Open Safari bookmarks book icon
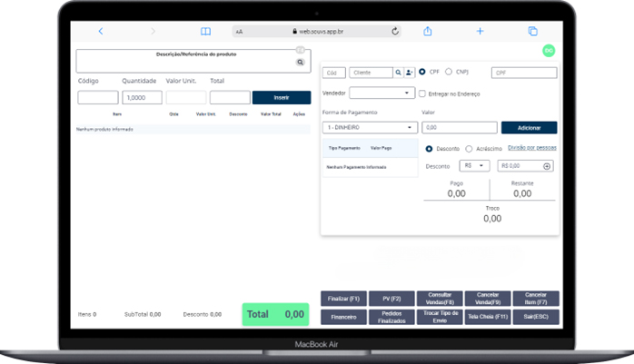Viewport: 634px width, 364px height. pos(205,31)
